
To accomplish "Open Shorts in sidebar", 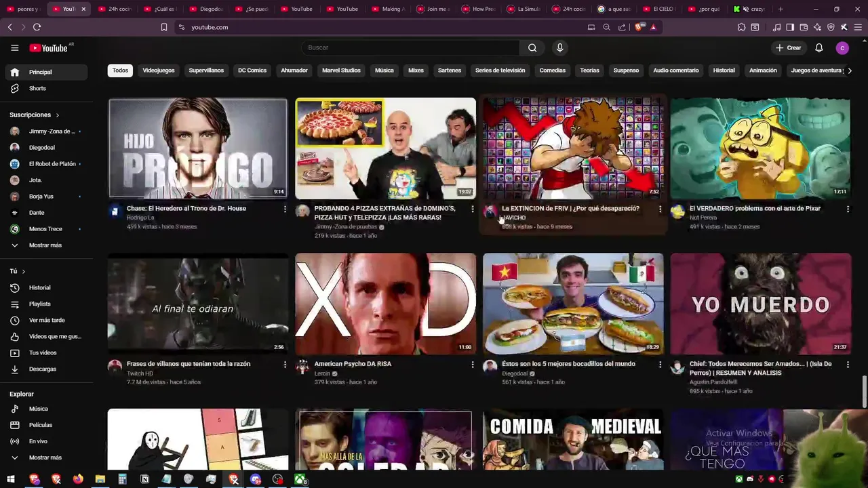I will coord(47,88).
